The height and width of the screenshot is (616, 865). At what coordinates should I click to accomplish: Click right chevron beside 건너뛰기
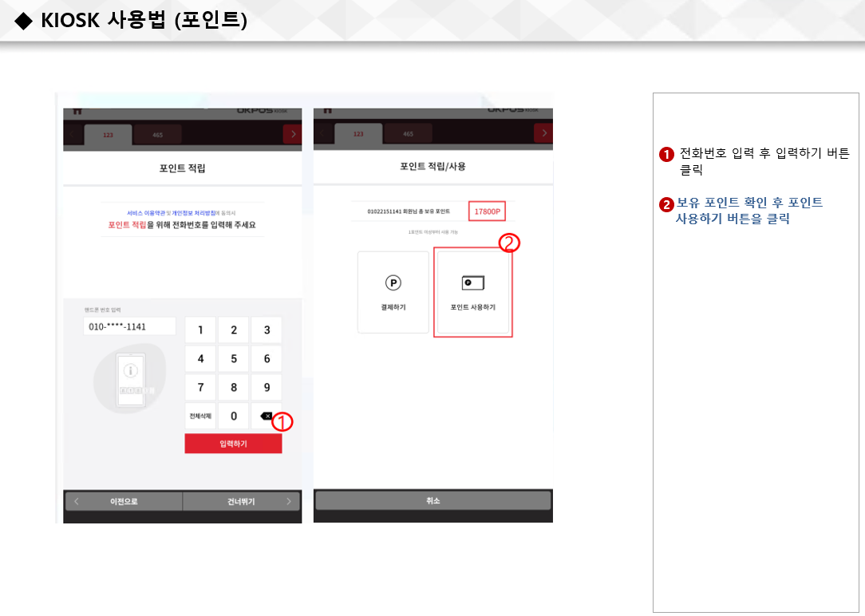pyautogui.click(x=289, y=501)
